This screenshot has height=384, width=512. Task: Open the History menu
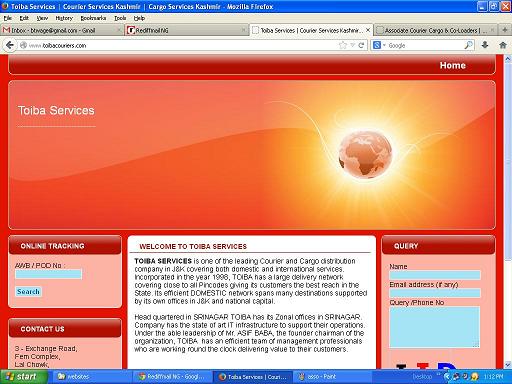click(x=64, y=18)
